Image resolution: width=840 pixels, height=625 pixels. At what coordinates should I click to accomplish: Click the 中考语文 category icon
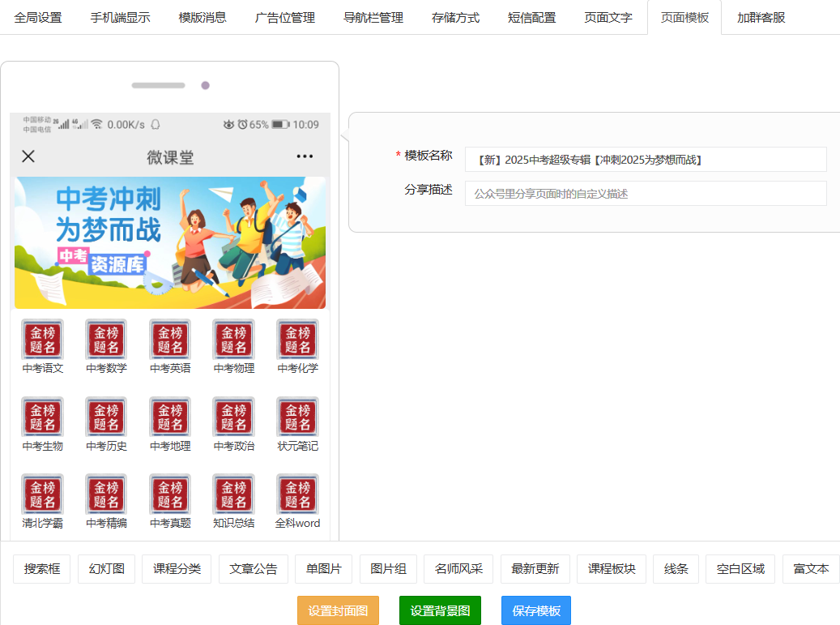tap(42, 340)
